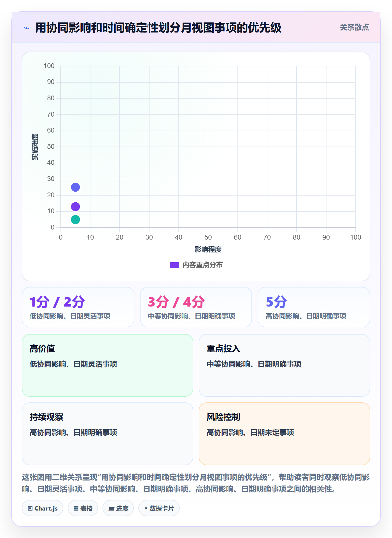Viewport: 392px width, 538px height.
Task: Select the purple scatter point on the chart
Action: click(x=75, y=207)
